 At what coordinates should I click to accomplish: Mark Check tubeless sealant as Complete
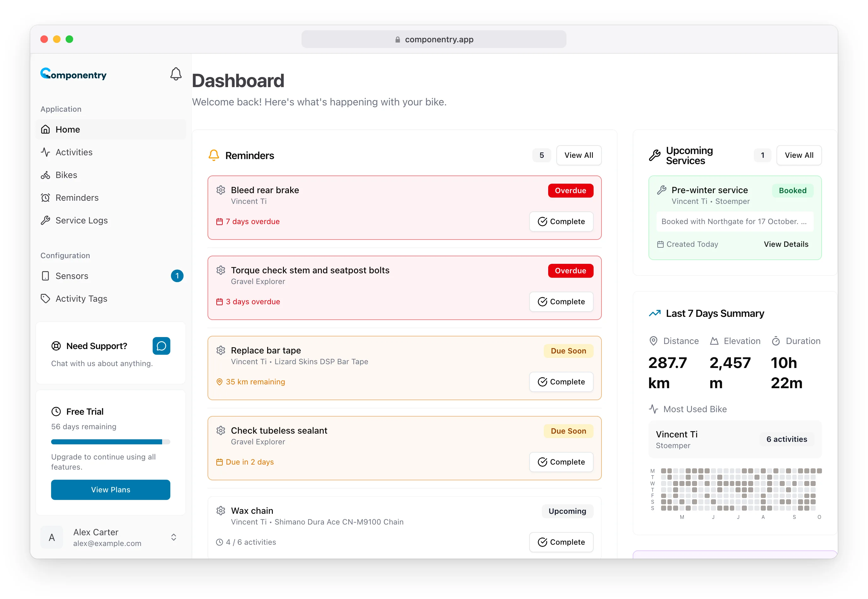[x=561, y=462]
